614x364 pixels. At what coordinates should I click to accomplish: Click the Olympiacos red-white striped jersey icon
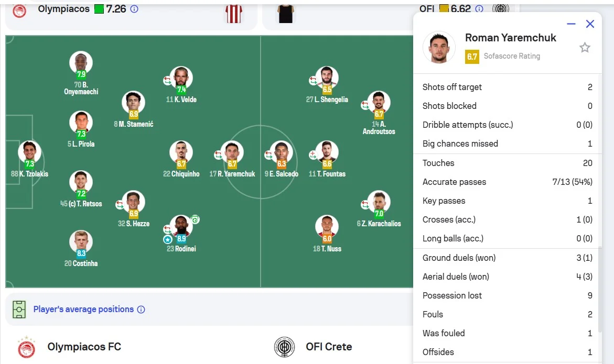[233, 13]
